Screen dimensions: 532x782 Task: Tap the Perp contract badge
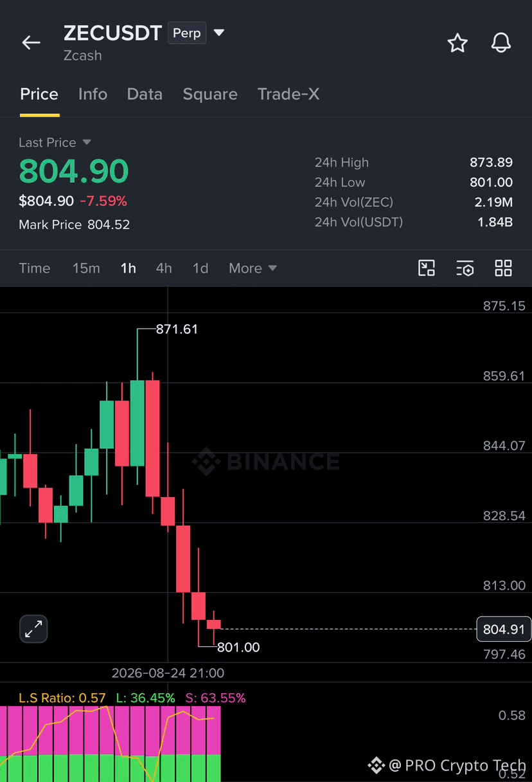click(187, 33)
